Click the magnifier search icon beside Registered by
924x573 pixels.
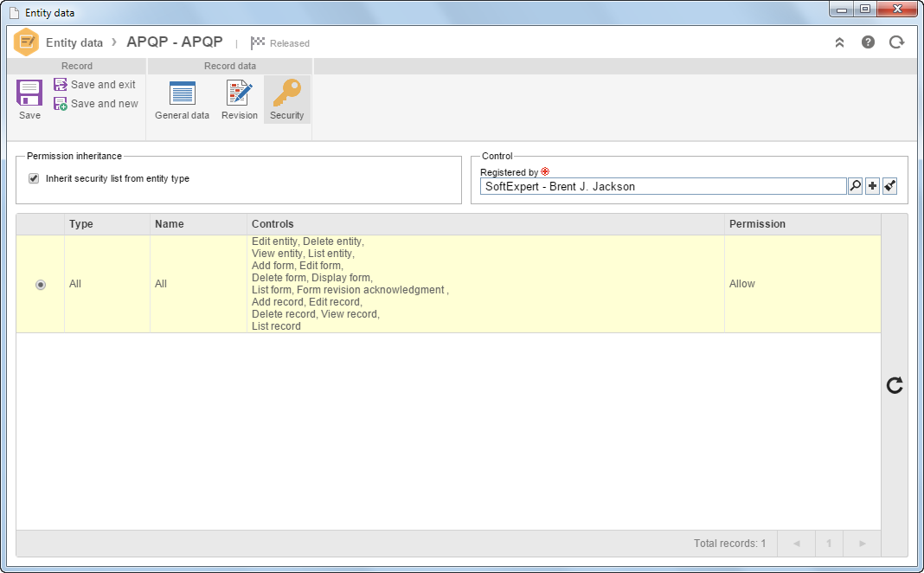pos(855,186)
